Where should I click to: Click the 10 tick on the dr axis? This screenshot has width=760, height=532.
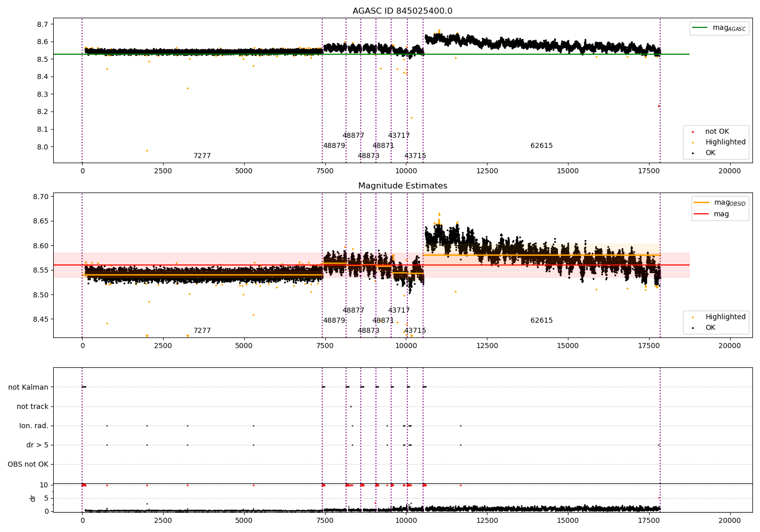(44, 485)
